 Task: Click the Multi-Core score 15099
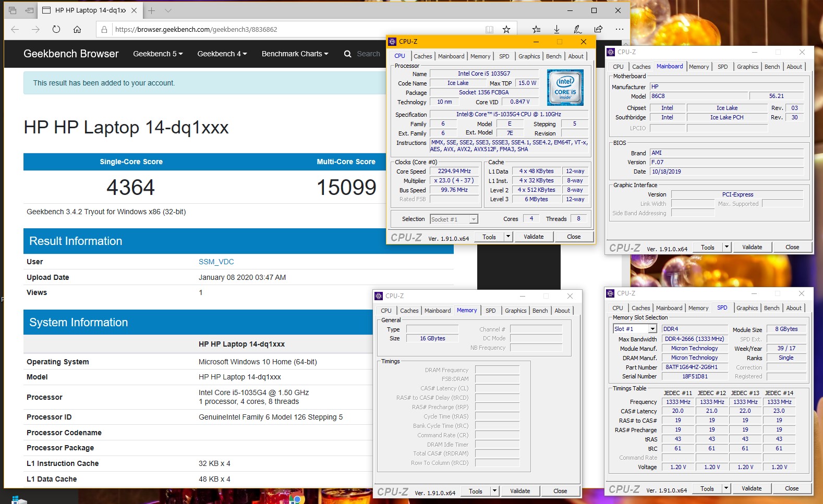pos(346,187)
